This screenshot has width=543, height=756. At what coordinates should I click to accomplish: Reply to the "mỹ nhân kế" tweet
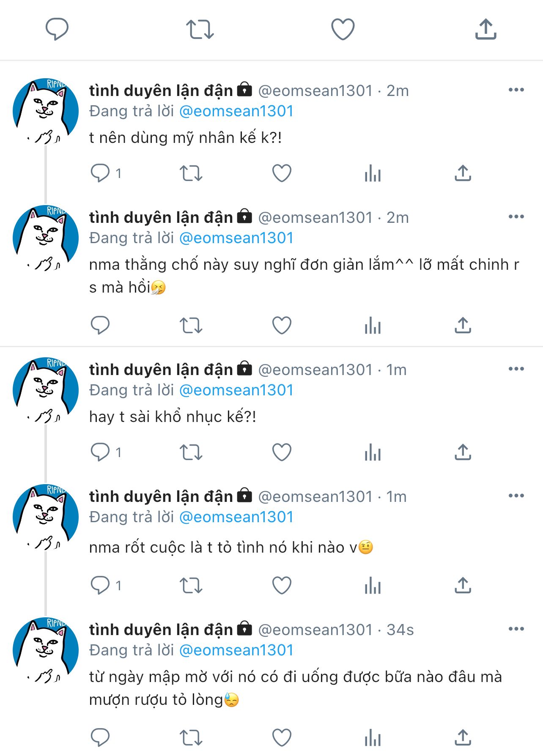point(100,173)
